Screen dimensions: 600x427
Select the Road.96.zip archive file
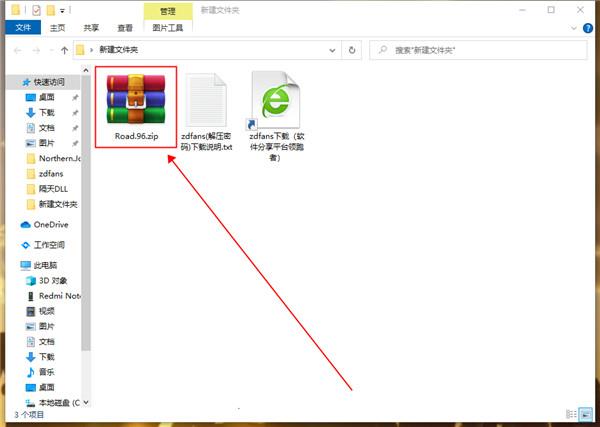136,107
